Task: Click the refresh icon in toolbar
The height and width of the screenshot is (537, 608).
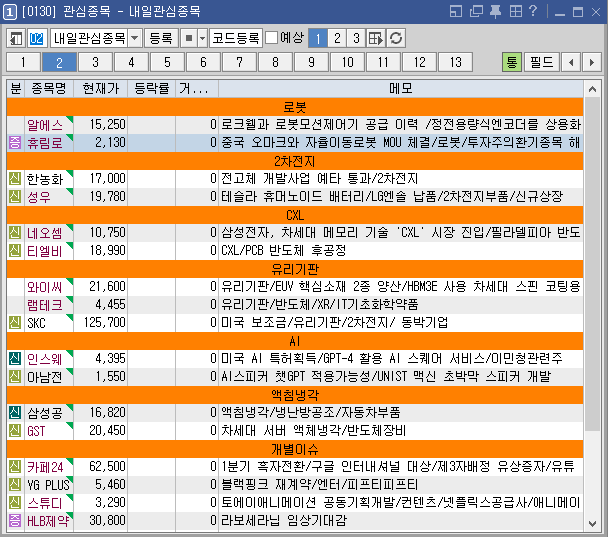Action: click(396, 38)
